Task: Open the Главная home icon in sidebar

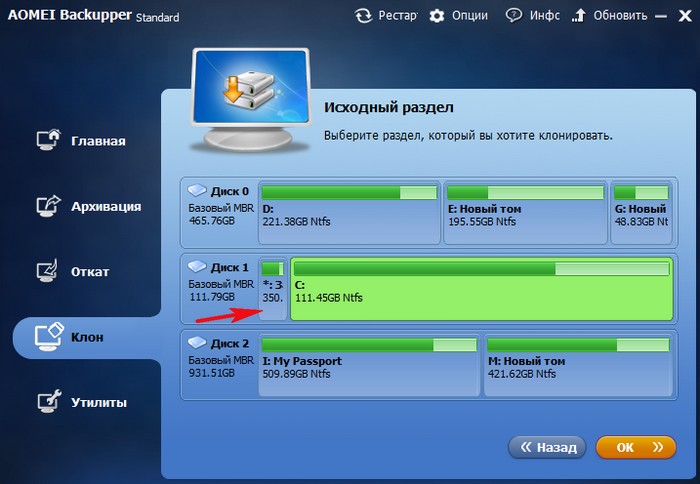Action: 48,140
